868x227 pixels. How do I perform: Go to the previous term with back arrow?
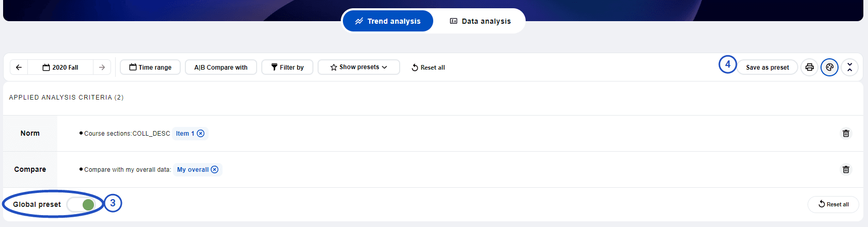(19, 67)
